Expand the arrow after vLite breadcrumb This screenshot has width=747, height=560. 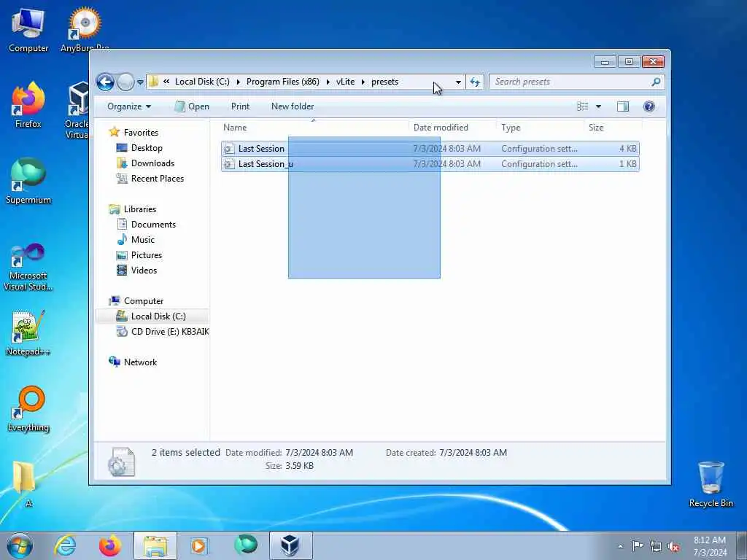coord(363,82)
